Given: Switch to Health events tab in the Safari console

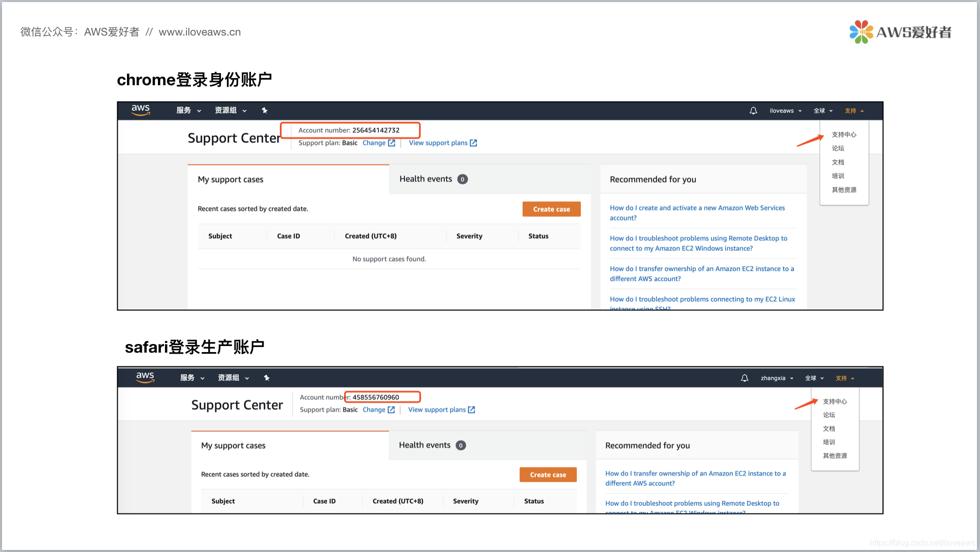Looking at the screenshot, I should (488, 445).
